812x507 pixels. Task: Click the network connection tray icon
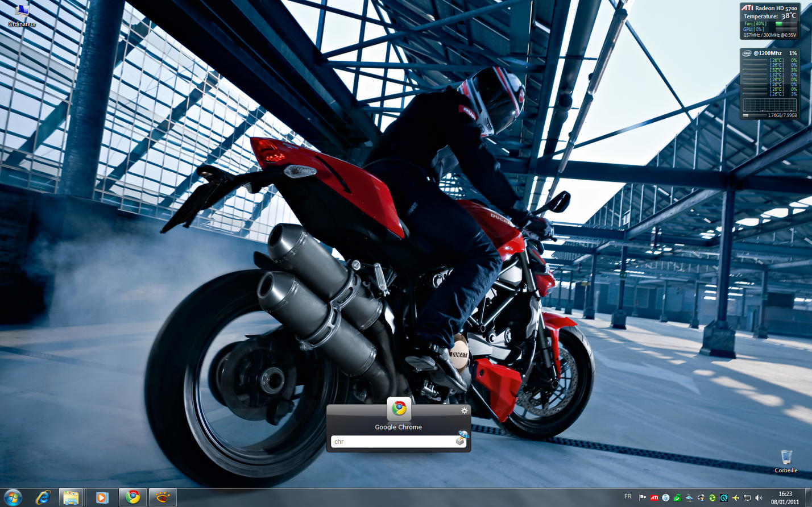pos(747,498)
